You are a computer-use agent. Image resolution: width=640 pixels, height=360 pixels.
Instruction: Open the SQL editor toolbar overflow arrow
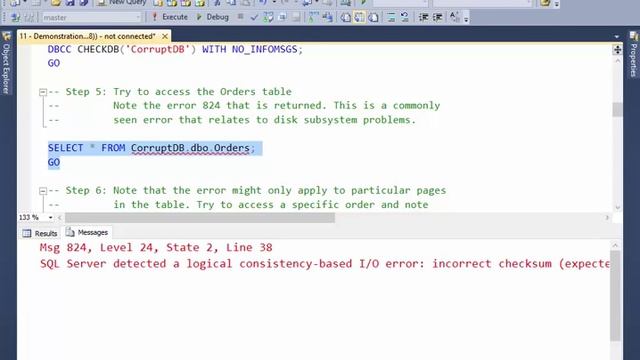pyautogui.click(x=466, y=18)
